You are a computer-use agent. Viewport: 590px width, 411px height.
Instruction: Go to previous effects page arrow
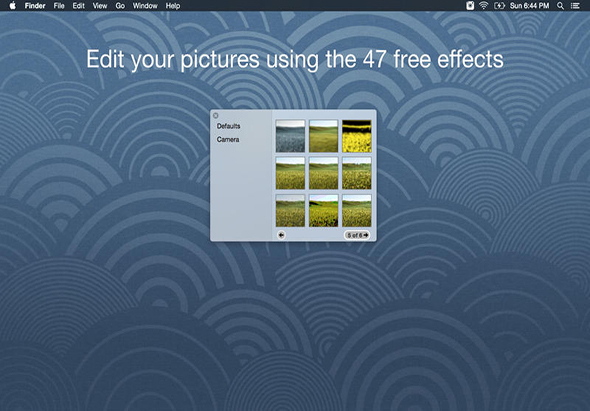(281, 235)
